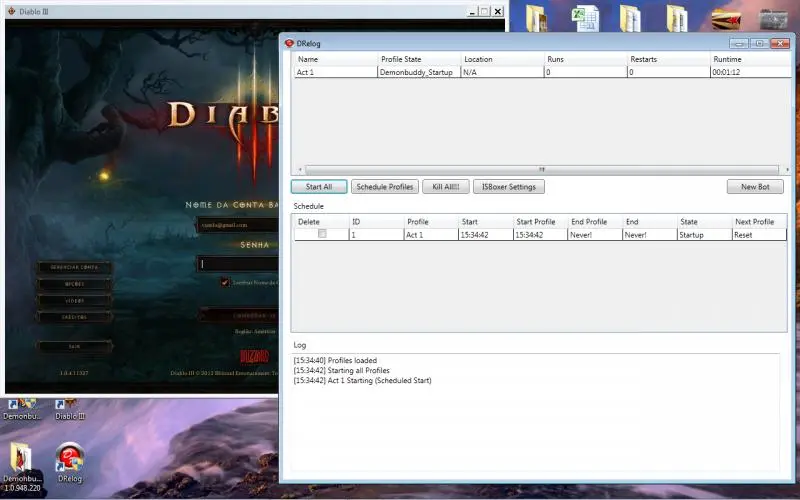The width and height of the screenshot is (800, 500).
Task: Click the ID column header in Schedule
Action: [376, 222]
